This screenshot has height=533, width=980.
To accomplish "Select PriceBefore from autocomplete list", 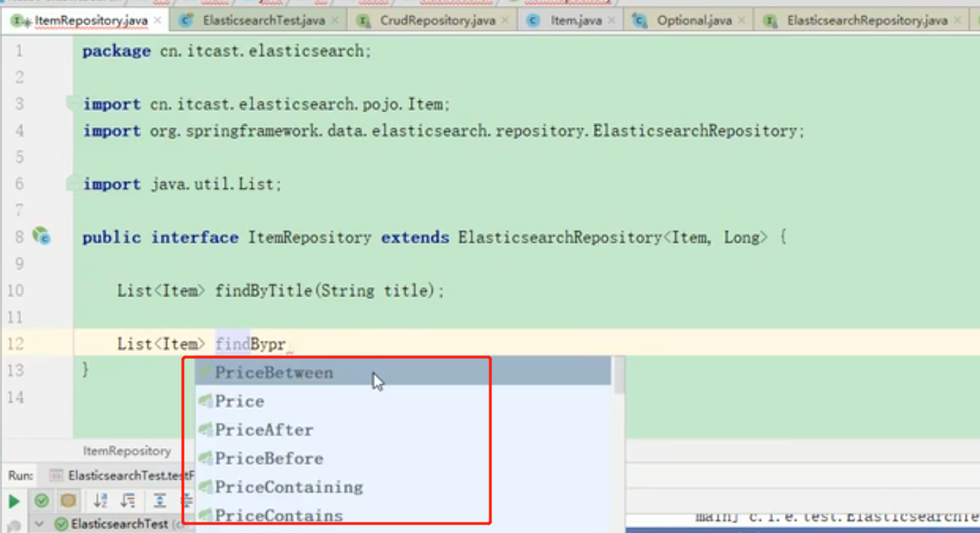I will [x=403, y=459].
